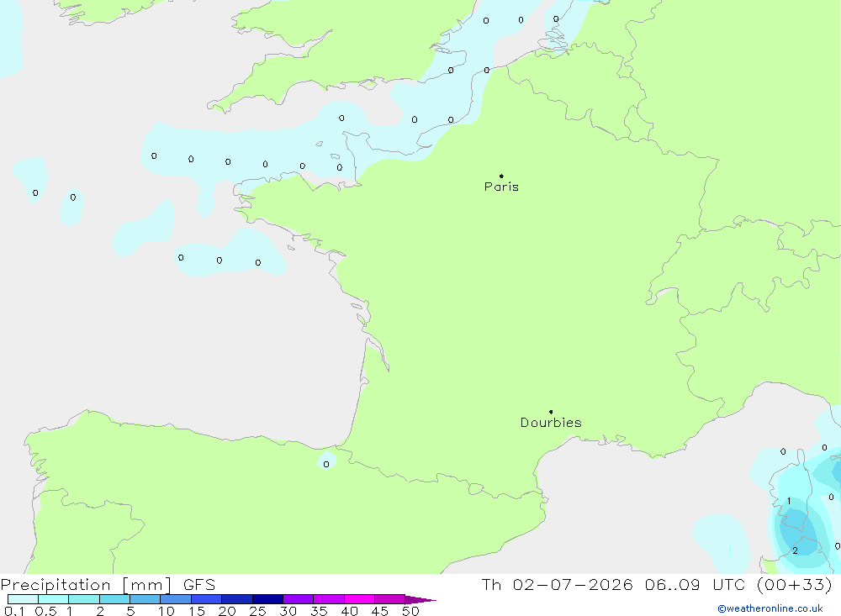The height and width of the screenshot is (616, 841).
Task: Click the precipitation value '1' near Corsica
Action: tap(789, 501)
